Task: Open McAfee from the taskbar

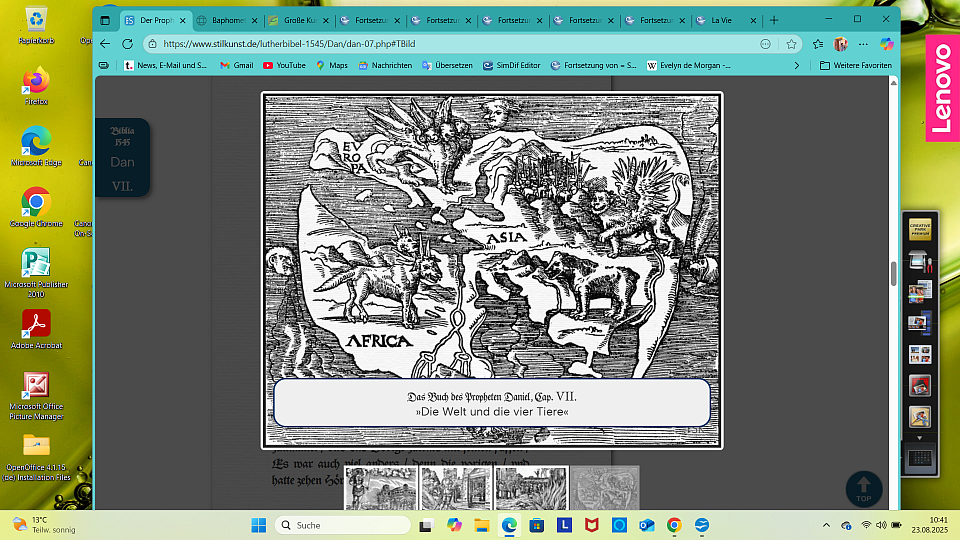Action: tap(591, 525)
